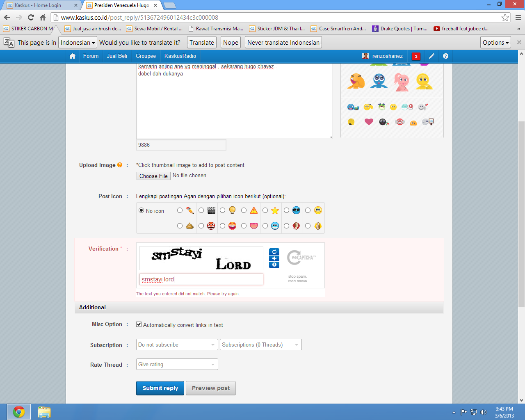Screen dimensions: 525x420
Task: Click the Translate button
Action: point(202,43)
